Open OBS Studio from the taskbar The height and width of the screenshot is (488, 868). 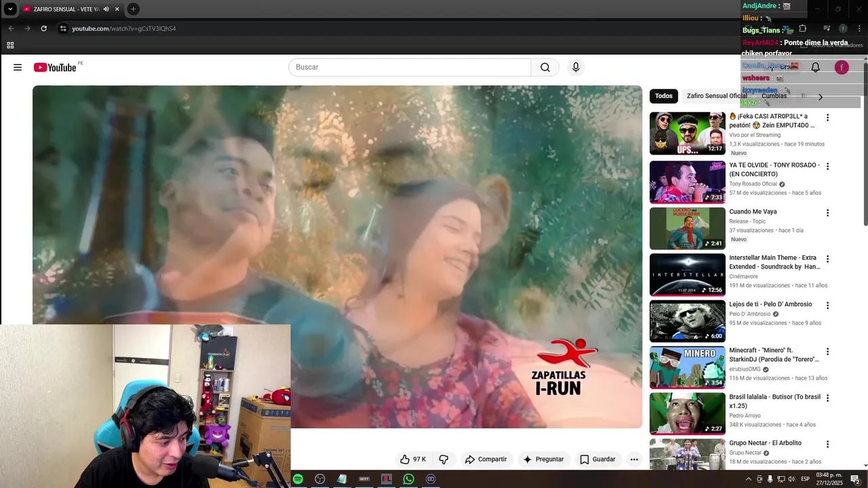(320, 479)
